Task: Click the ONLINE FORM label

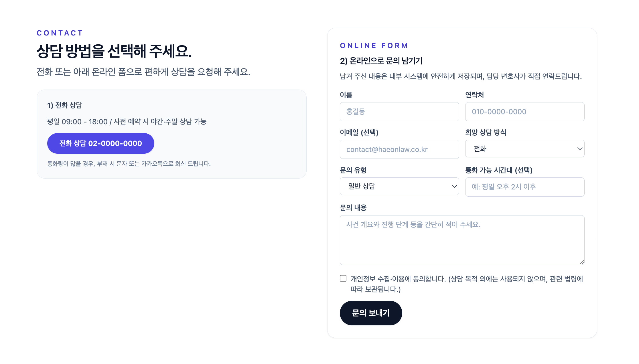Action: [x=374, y=45]
